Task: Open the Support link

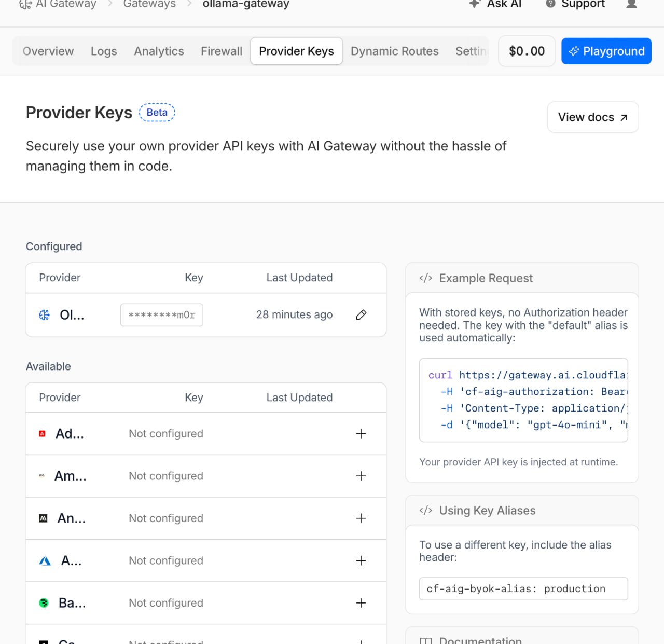Action: tap(575, 4)
